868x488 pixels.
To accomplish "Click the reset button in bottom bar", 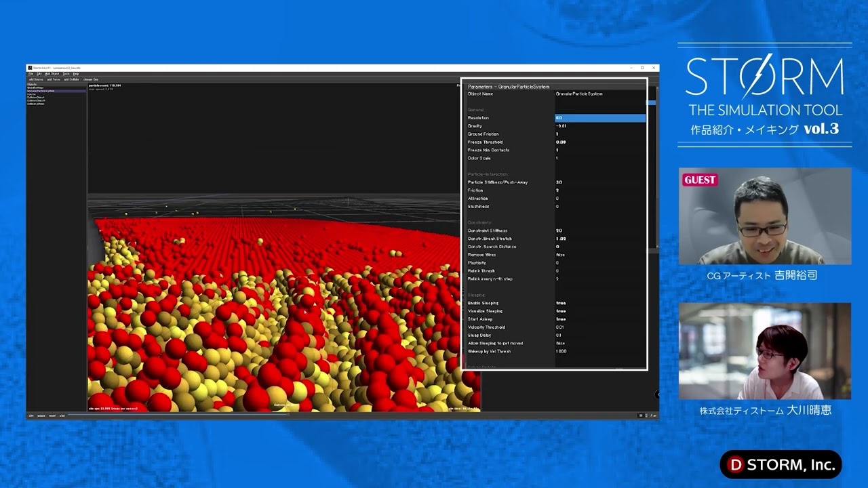I will (52, 415).
